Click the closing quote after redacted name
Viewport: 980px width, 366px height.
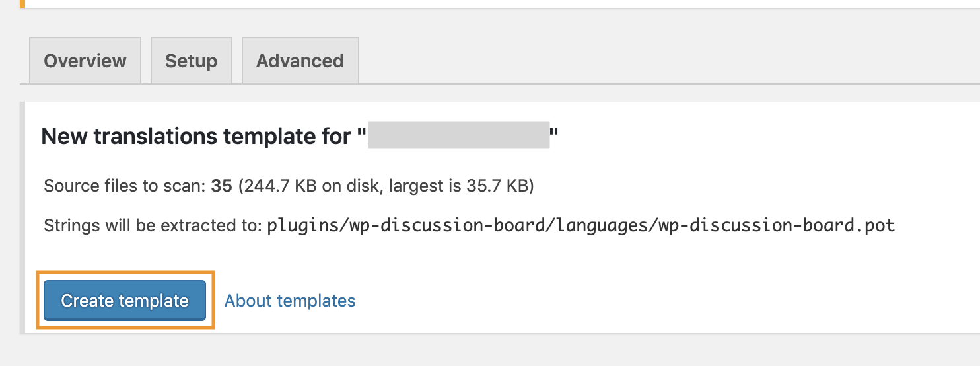pyautogui.click(x=554, y=135)
